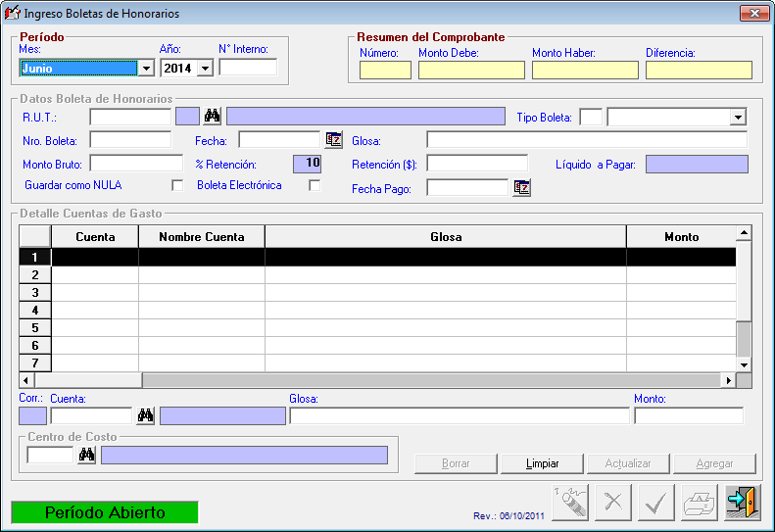Click the Glosa column header in grid

coord(446,236)
